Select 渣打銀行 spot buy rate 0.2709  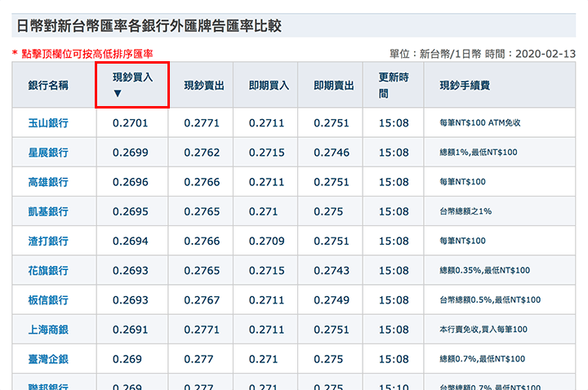point(266,241)
